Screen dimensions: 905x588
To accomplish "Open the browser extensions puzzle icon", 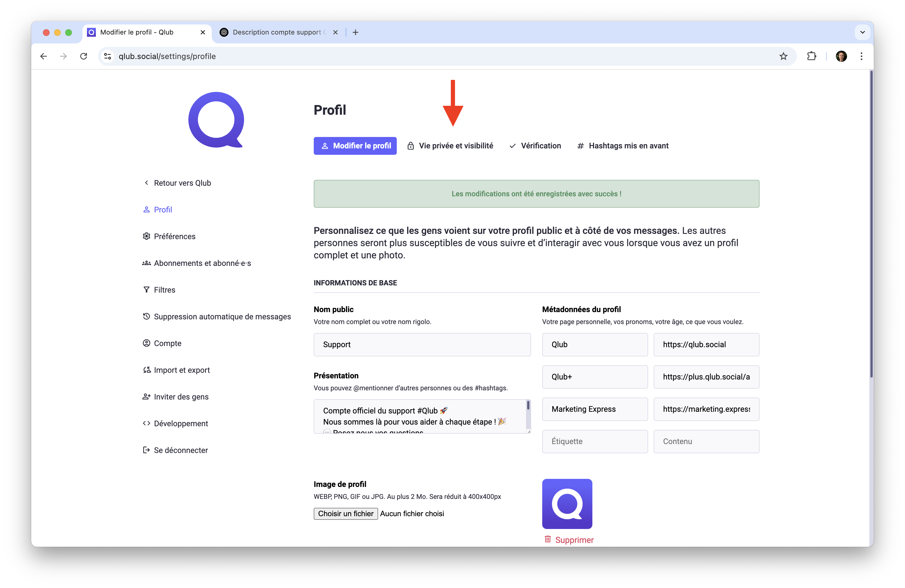I will pyautogui.click(x=811, y=56).
